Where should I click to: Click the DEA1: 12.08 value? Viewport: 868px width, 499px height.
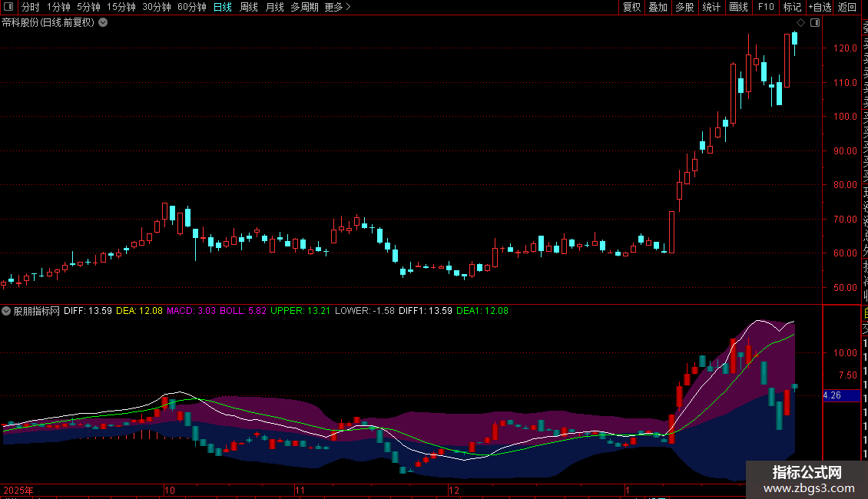pos(482,311)
